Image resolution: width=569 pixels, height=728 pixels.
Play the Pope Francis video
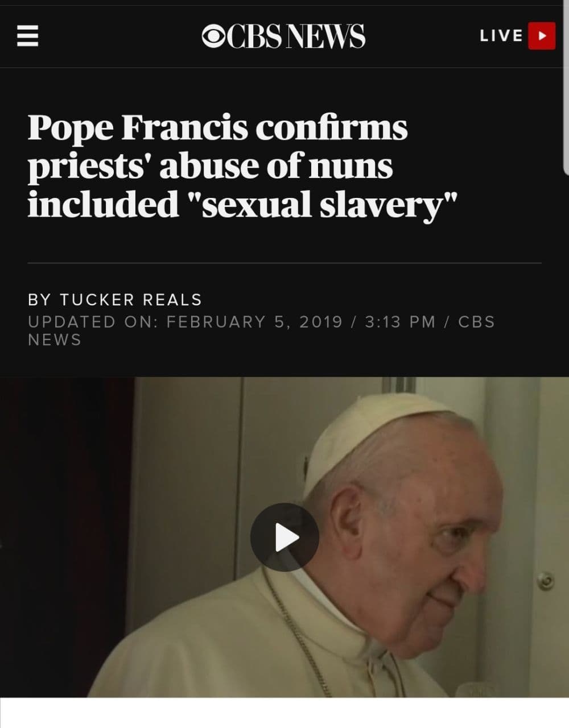(284, 537)
